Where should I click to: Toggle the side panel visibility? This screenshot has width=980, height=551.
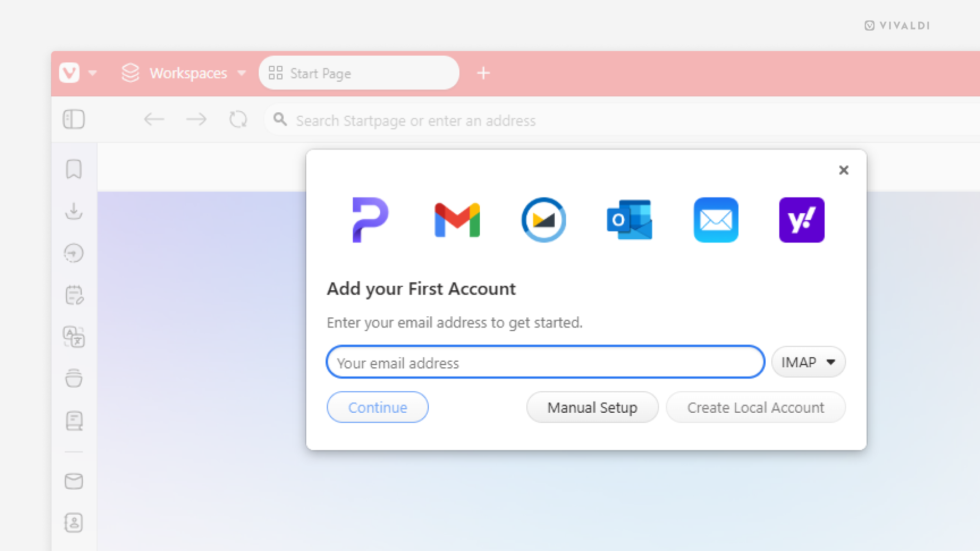[x=73, y=119]
